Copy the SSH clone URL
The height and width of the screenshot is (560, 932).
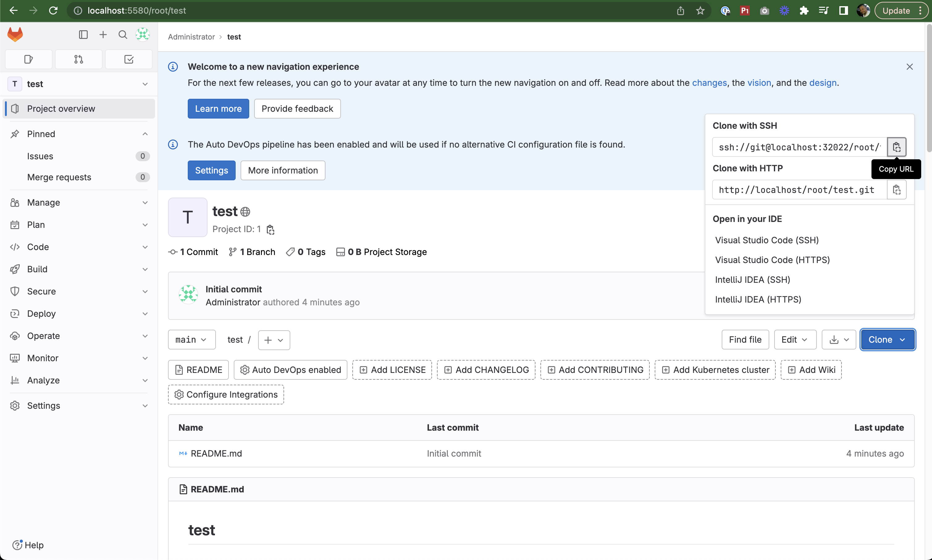tap(896, 147)
